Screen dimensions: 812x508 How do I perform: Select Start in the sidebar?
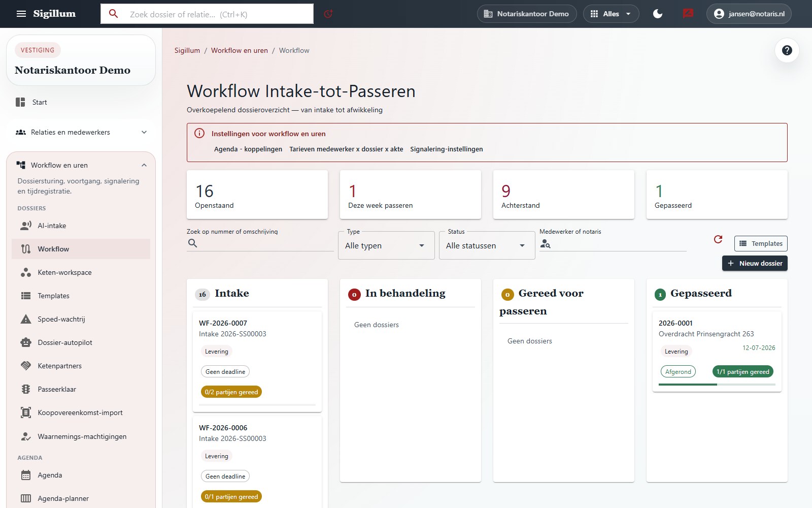tap(81, 102)
